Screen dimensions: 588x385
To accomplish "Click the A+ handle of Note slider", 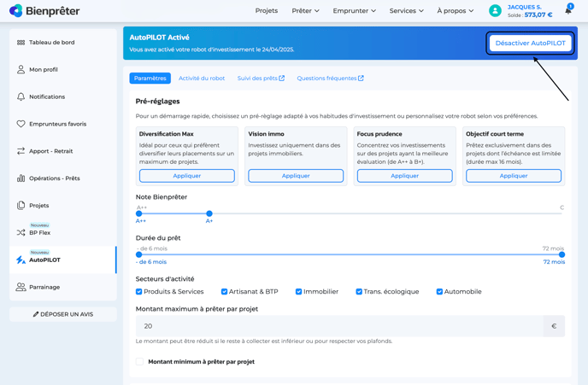I will [x=209, y=213].
